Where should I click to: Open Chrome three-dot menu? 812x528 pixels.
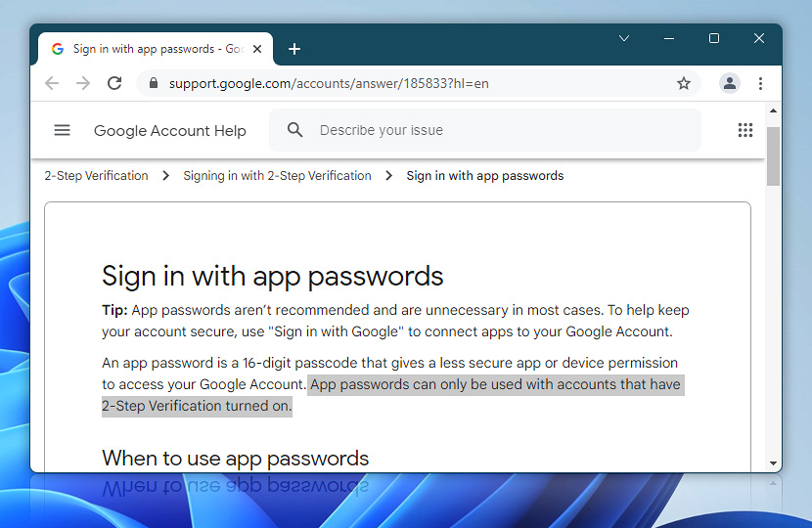(760, 83)
